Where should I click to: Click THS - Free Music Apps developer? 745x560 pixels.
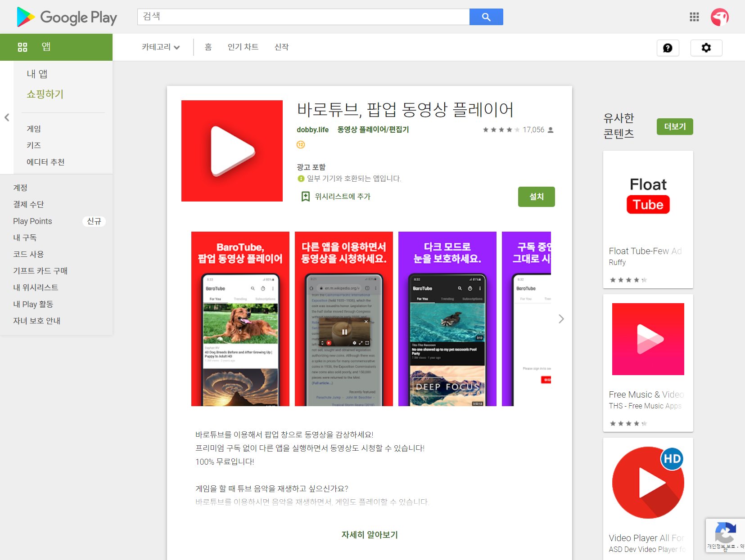[645, 406]
